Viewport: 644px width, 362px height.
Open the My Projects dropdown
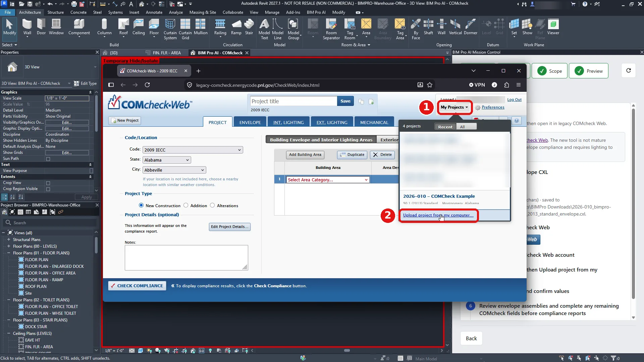click(454, 107)
